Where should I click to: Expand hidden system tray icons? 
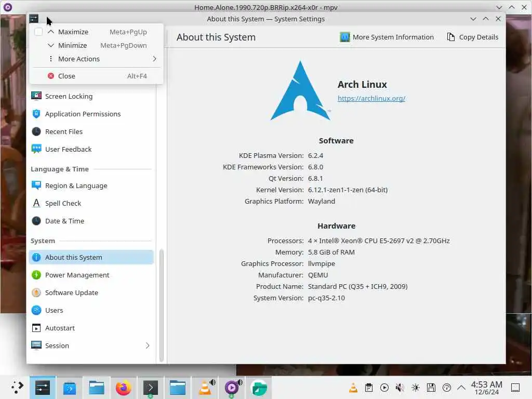(x=461, y=388)
